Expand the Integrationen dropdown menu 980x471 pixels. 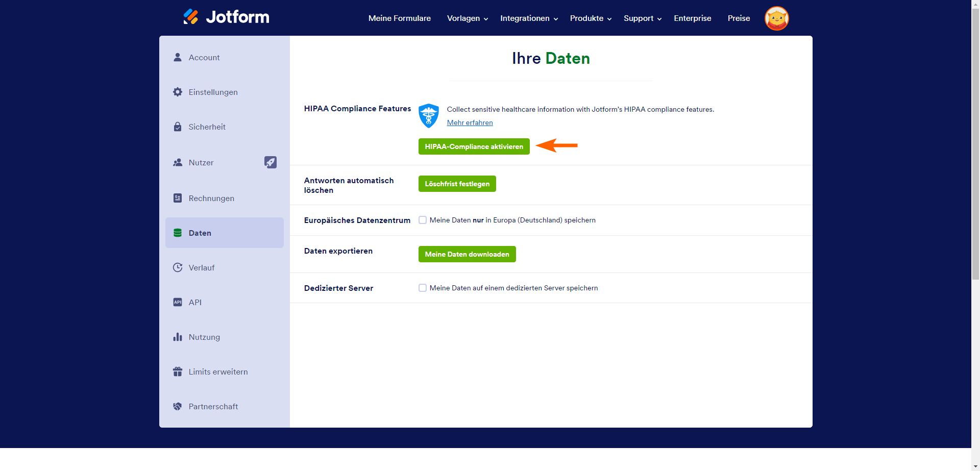pos(529,18)
